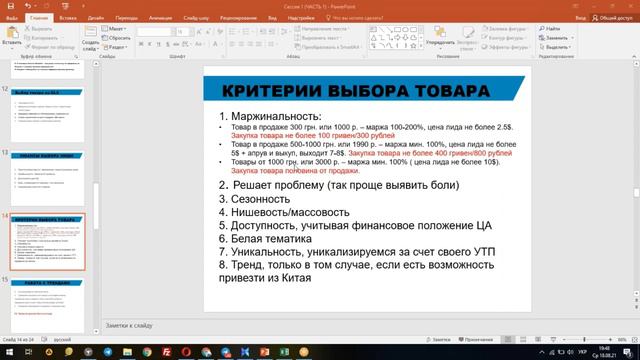Switch to Animations (Анимация) tab
This screenshot has height=360, width=640.
(160, 18)
